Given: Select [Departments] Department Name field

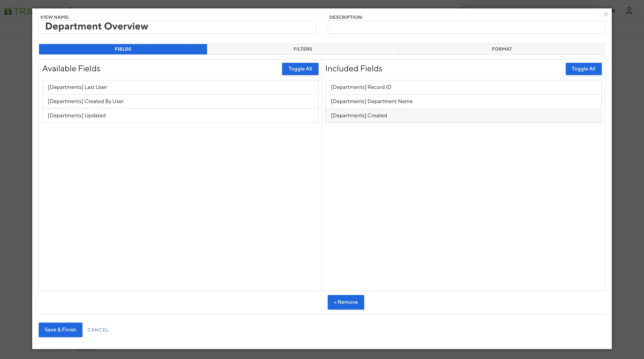Looking at the screenshot, I should (x=463, y=101).
